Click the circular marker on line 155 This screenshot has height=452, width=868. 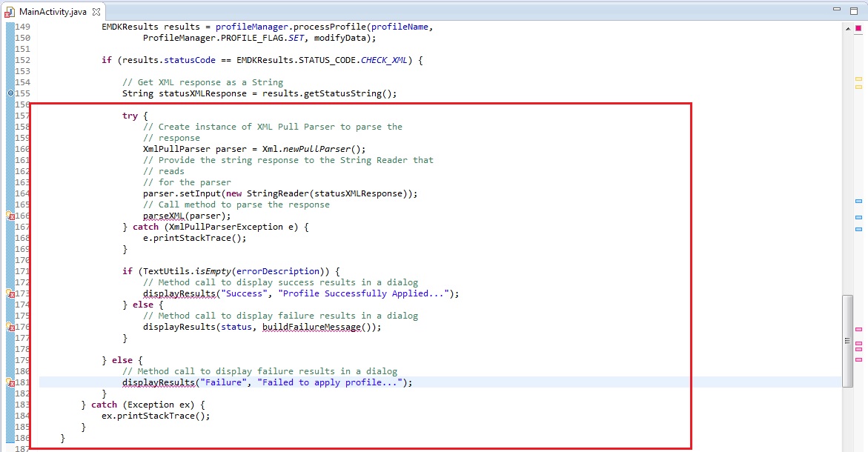10,94
